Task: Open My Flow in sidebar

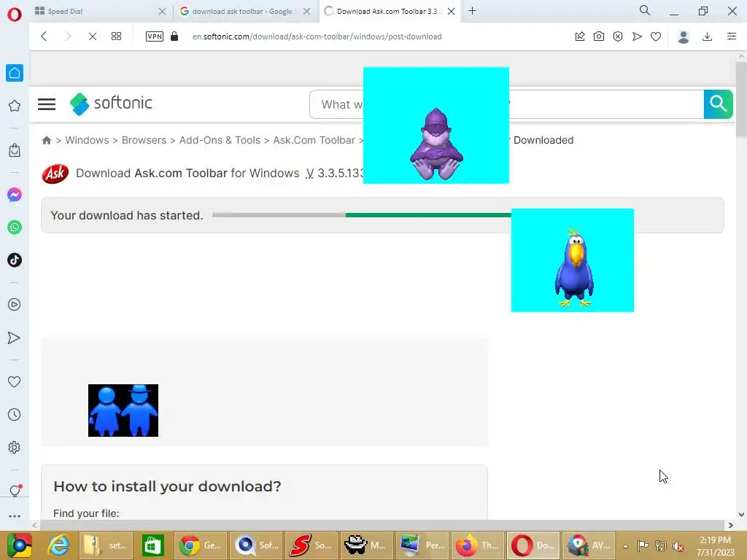Action: [15, 338]
